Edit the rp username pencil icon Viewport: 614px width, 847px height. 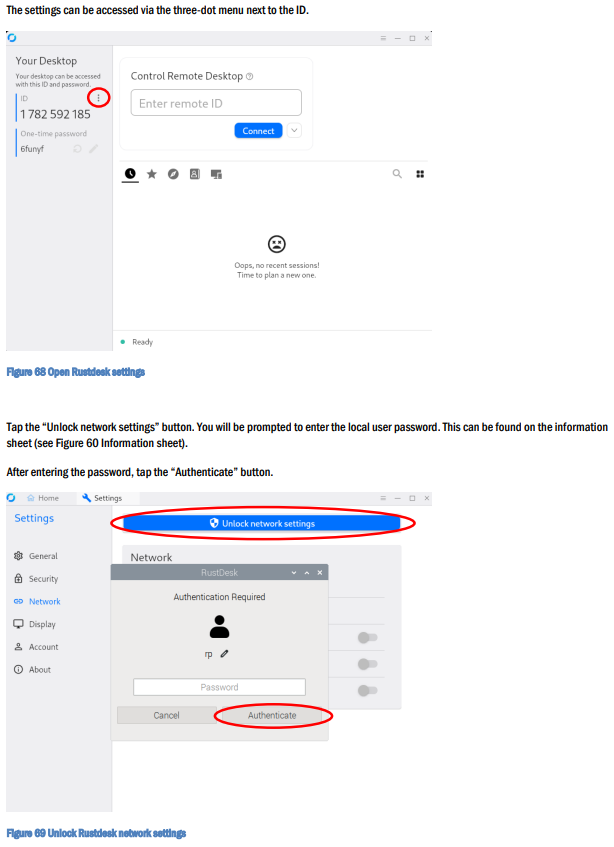tap(225, 654)
